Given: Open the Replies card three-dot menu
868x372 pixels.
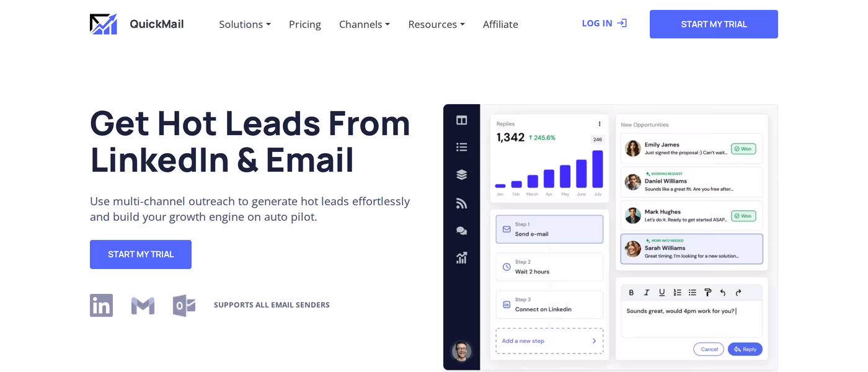Looking at the screenshot, I should pyautogui.click(x=600, y=124).
